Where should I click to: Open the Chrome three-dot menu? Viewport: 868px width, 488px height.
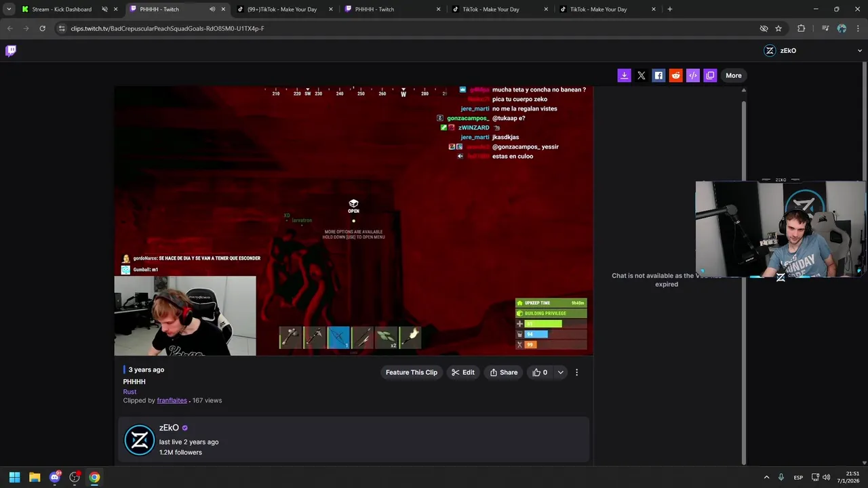coord(859,28)
